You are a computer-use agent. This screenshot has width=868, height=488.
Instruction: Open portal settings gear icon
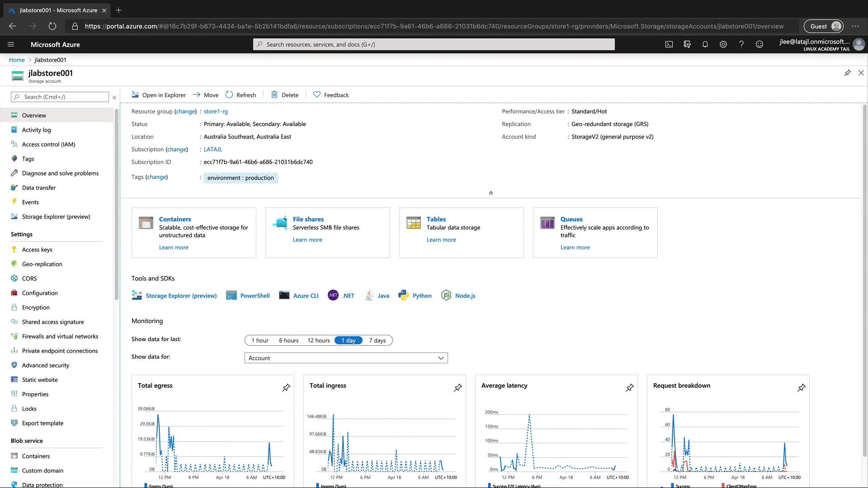723,44
